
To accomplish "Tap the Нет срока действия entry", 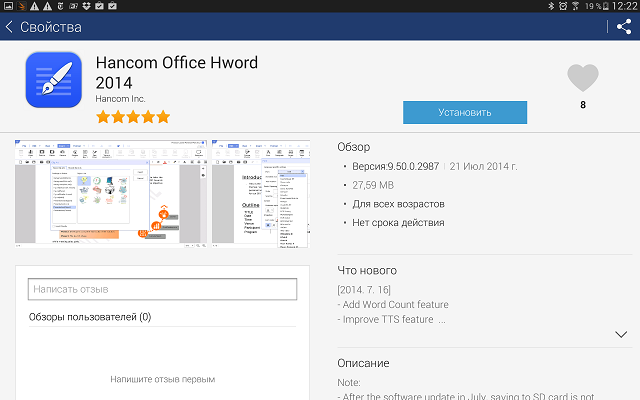I will [398, 223].
